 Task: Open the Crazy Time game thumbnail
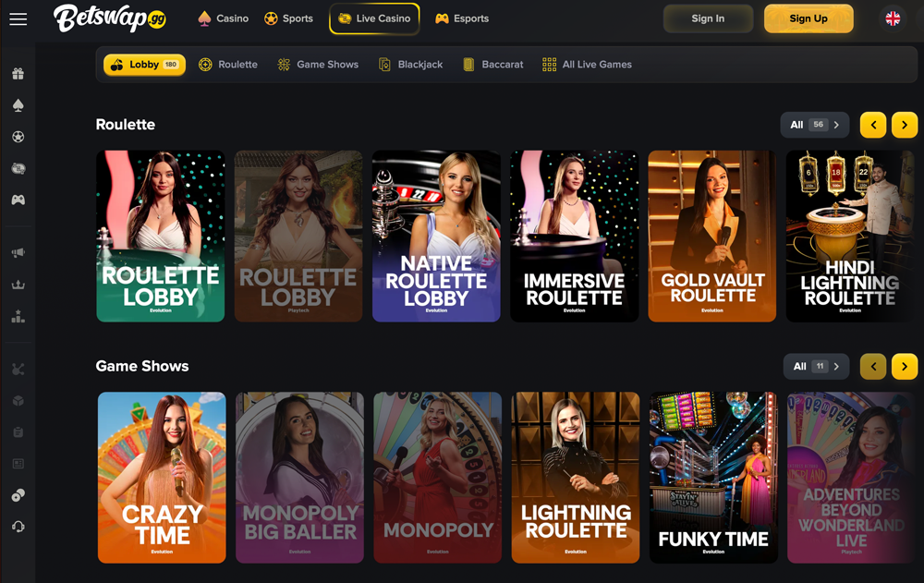[x=161, y=477]
